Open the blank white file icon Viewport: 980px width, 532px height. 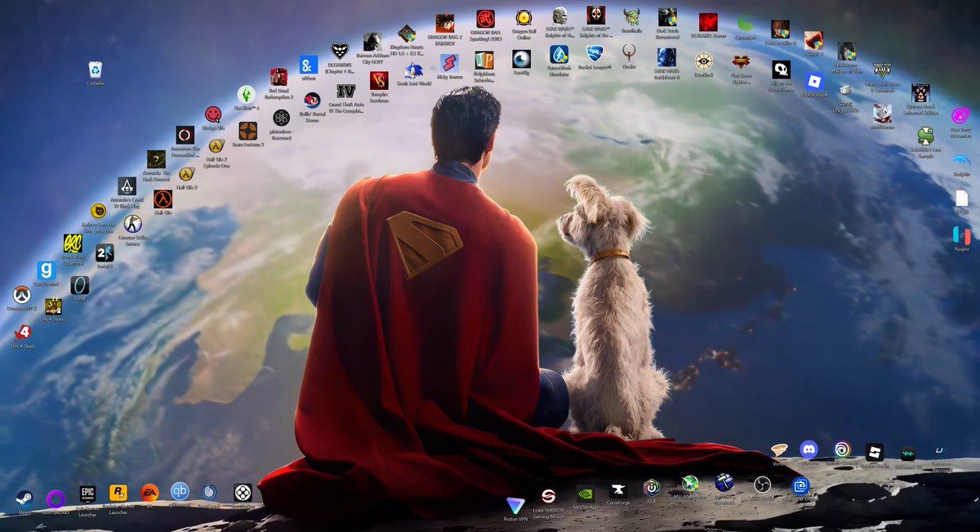[962, 198]
